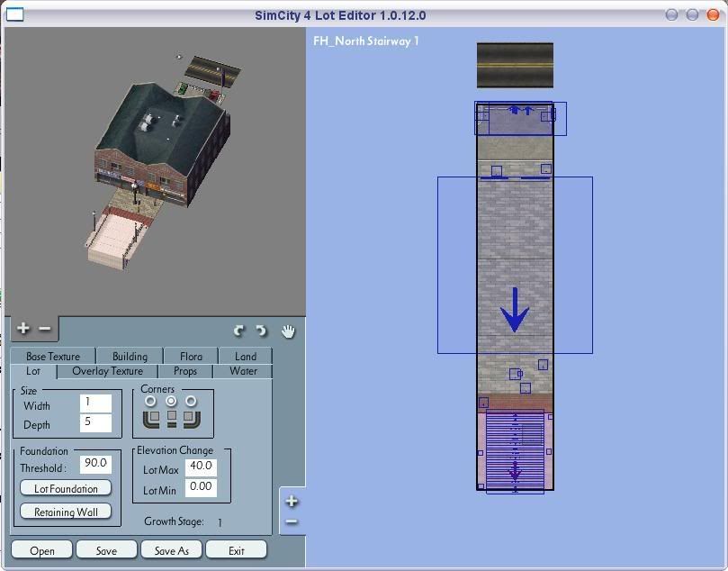Switch to the Water tab

243,371
